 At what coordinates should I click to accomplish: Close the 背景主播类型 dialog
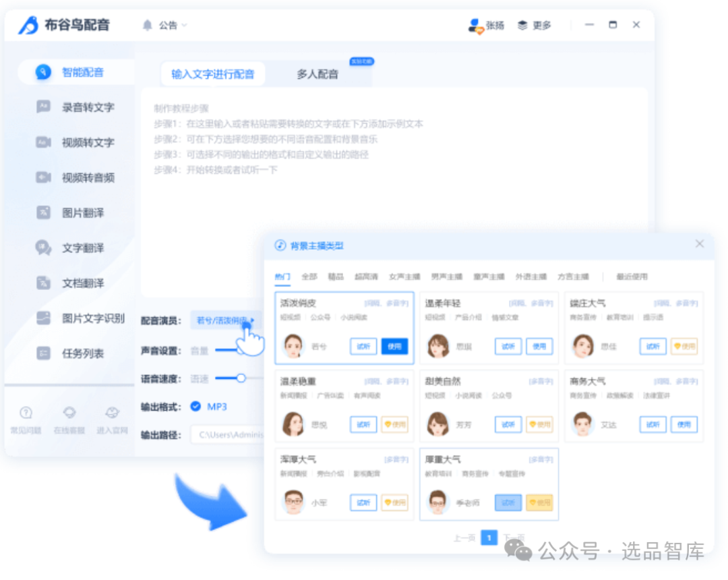click(700, 243)
